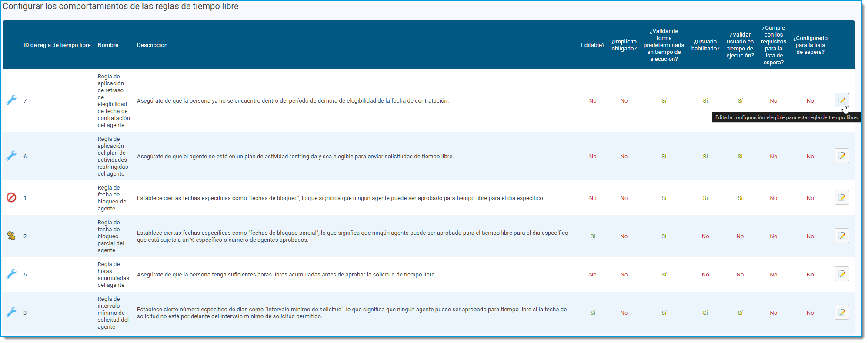Click the 'Descripción' column header
Screen dimensions: 868x343
click(x=152, y=45)
